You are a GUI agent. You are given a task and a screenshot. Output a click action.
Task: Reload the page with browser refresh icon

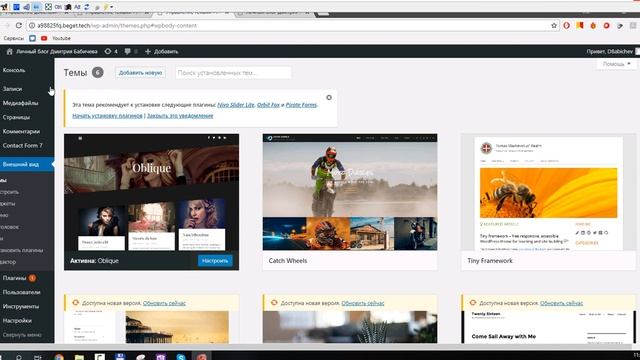pos(18,25)
